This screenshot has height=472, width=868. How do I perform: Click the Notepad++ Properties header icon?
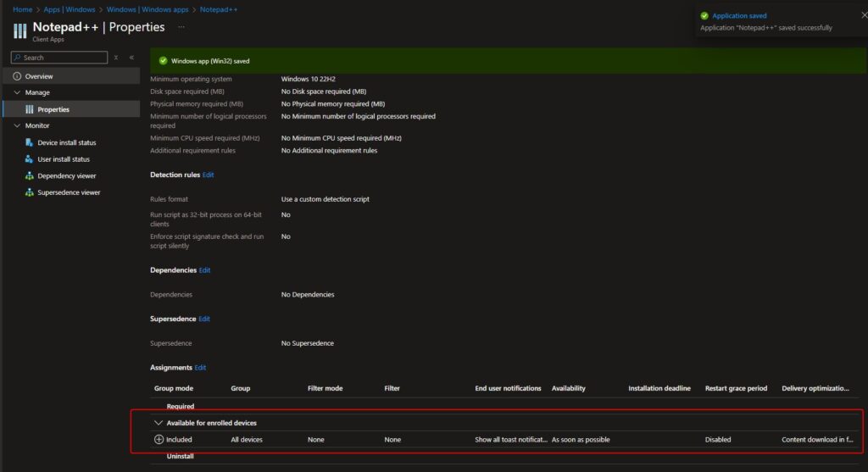tap(20, 31)
